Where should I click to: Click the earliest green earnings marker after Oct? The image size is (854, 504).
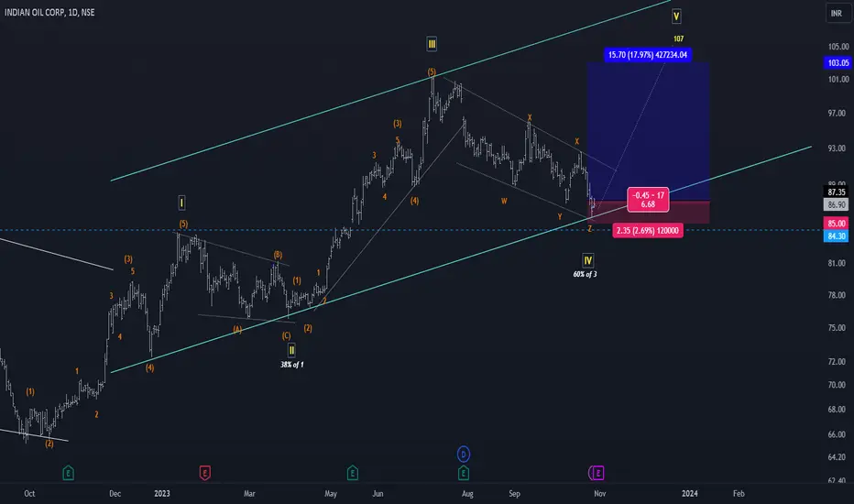point(68,473)
